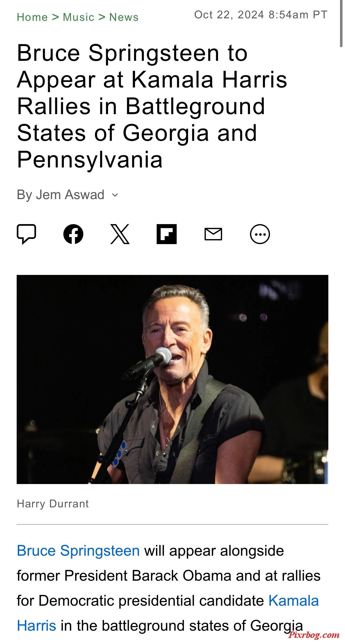Share article on X
The width and height of the screenshot is (345, 644).
pyautogui.click(x=120, y=234)
